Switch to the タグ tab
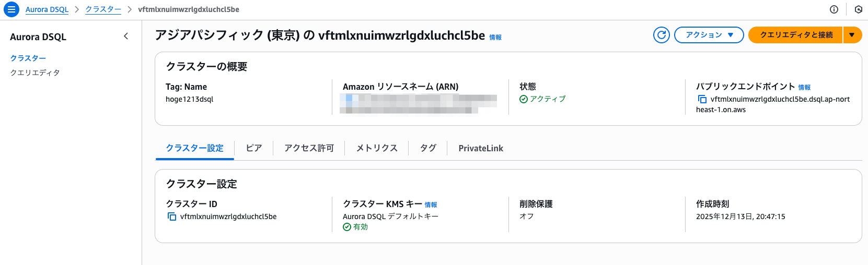Screen dimensions: 868x265 pos(428,148)
